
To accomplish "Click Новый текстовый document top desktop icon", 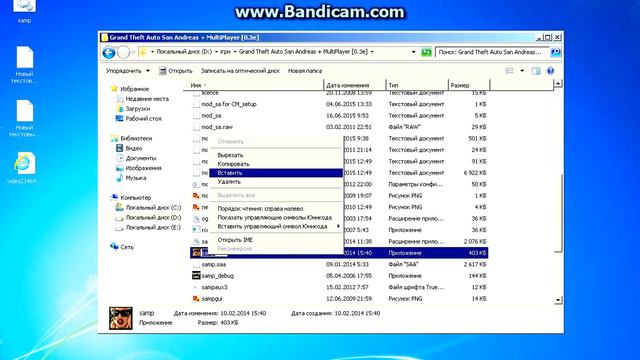I will click(x=24, y=64).
